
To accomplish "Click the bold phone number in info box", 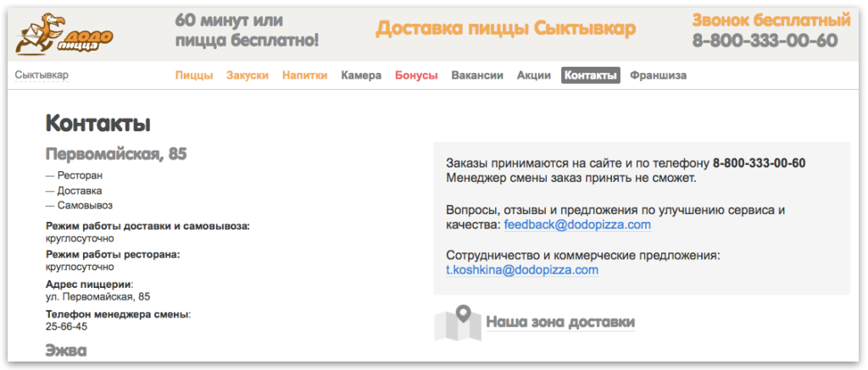I will [x=759, y=163].
